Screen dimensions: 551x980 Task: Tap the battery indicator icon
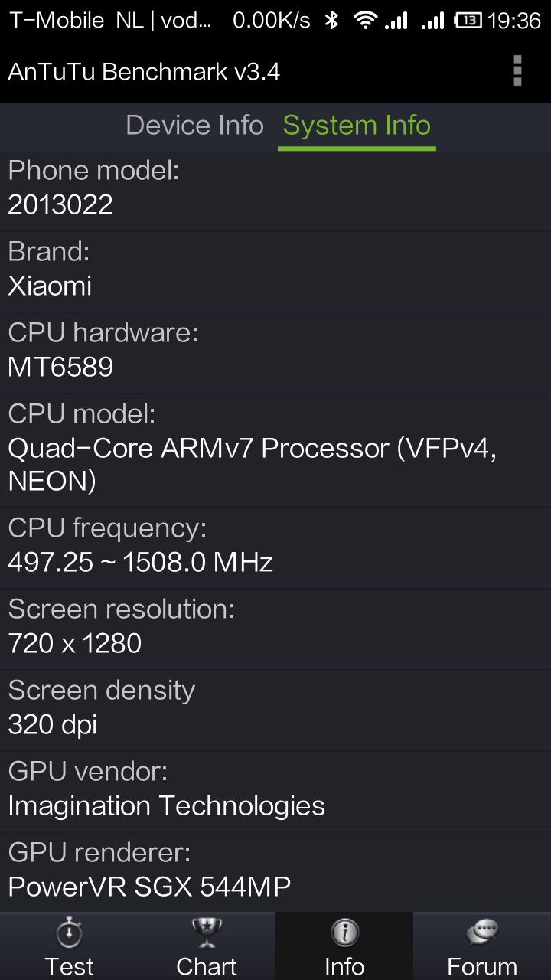(x=468, y=21)
